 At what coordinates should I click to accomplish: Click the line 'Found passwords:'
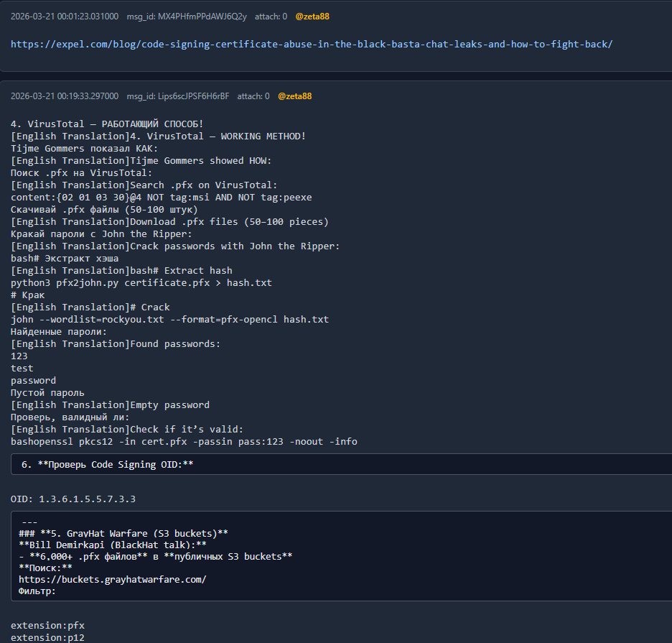tap(116, 344)
